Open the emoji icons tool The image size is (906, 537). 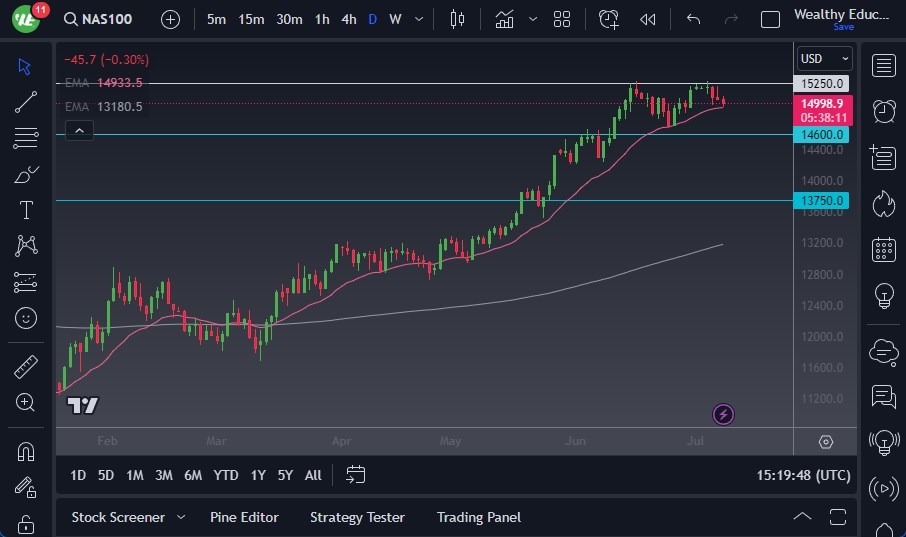26,318
